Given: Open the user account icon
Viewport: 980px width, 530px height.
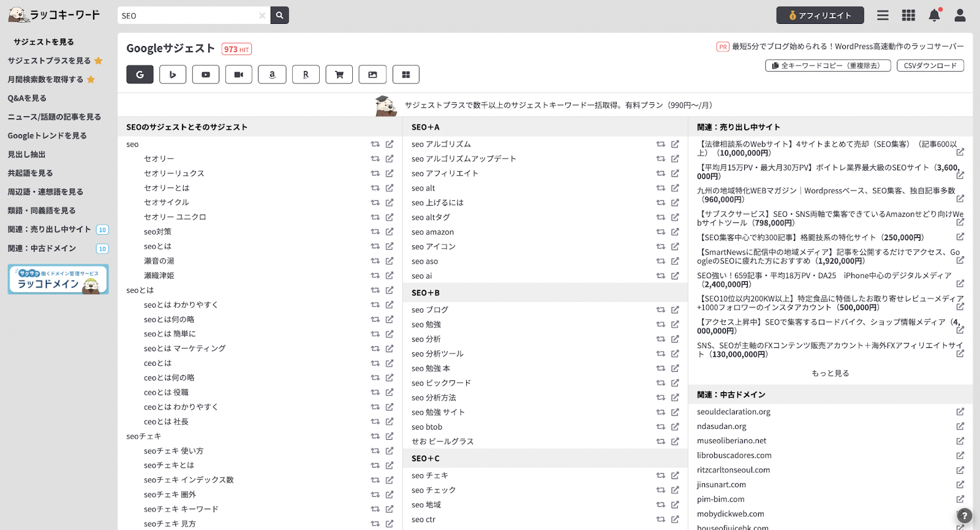Looking at the screenshot, I should (x=960, y=15).
